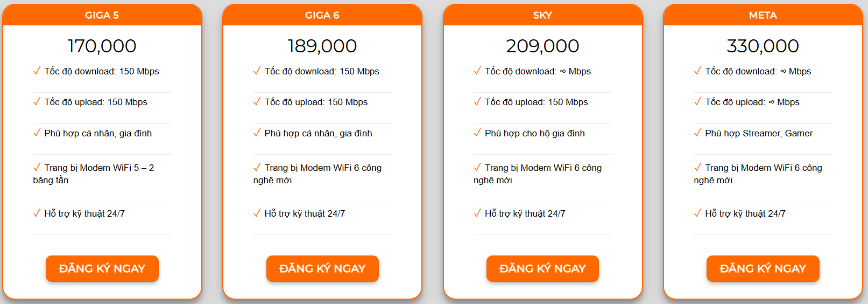Click the 170,000 price on GIGA 5

[x=102, y=46]
